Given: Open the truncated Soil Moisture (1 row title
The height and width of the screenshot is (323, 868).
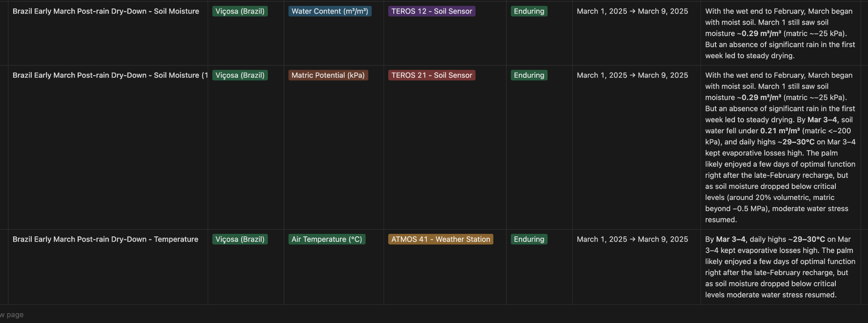Looking at the screenshot, I should [110, 75].
